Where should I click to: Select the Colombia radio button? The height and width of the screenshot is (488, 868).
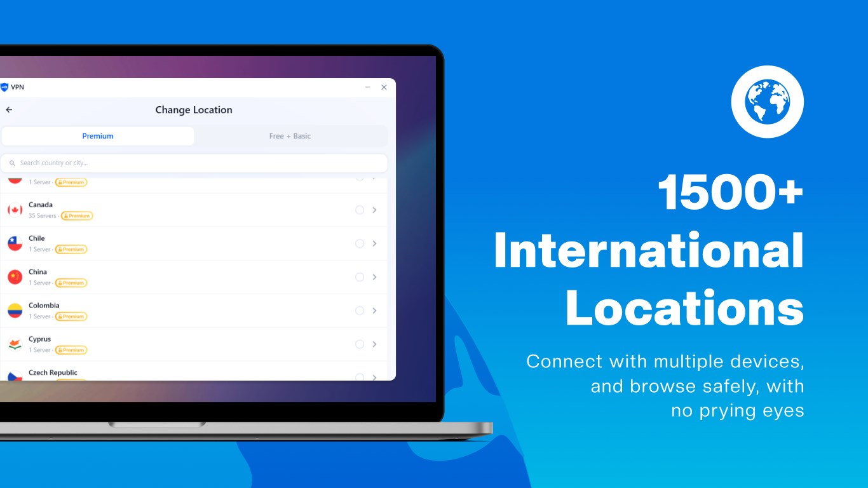tap(360, 311)
